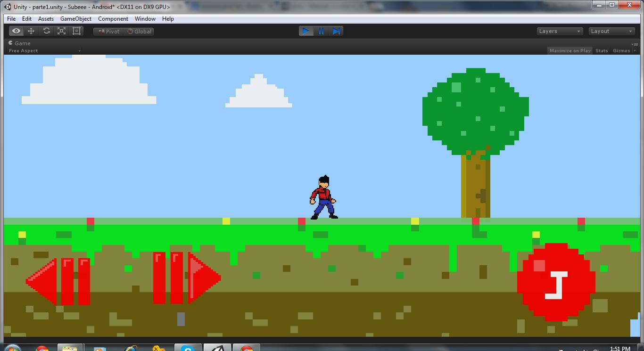Pause the running game
644x351 pixels.
point(321,31)
